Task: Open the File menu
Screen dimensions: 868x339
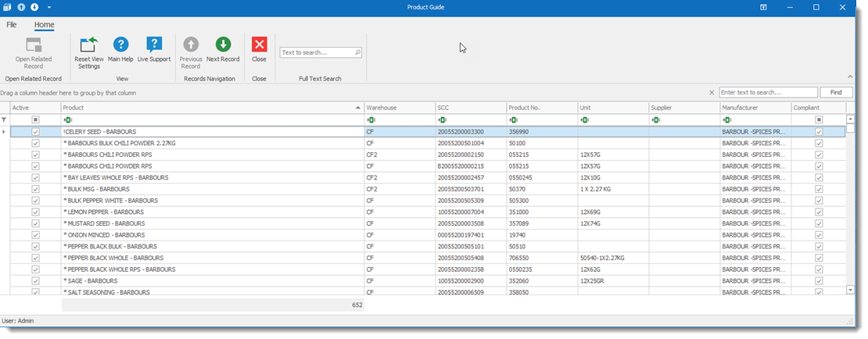Action: click(12, 25)
